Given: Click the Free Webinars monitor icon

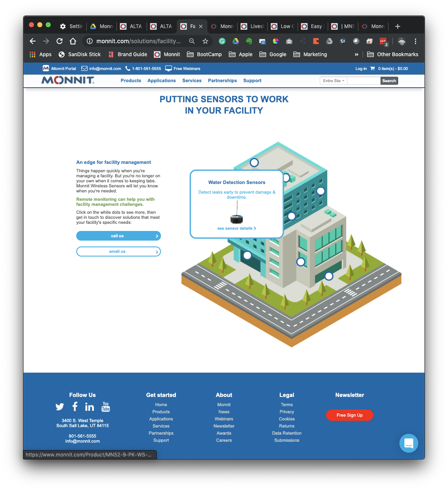Looking at the screenshot, I should [x=168, y=68].
